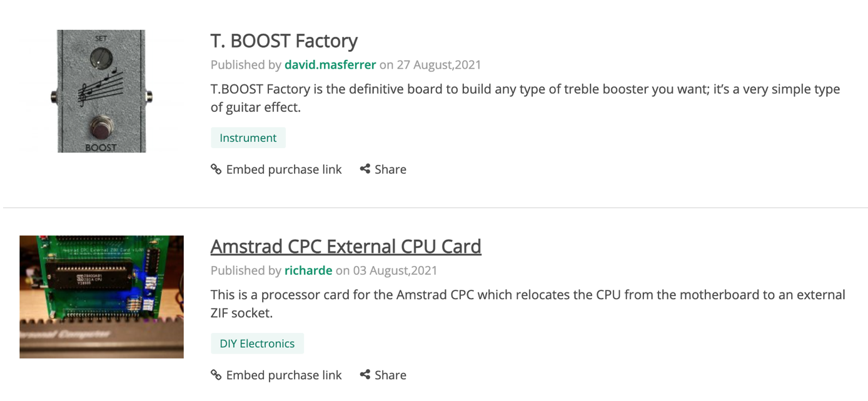Click the "Share" label under Amstrad CPC card

(390, 375)
